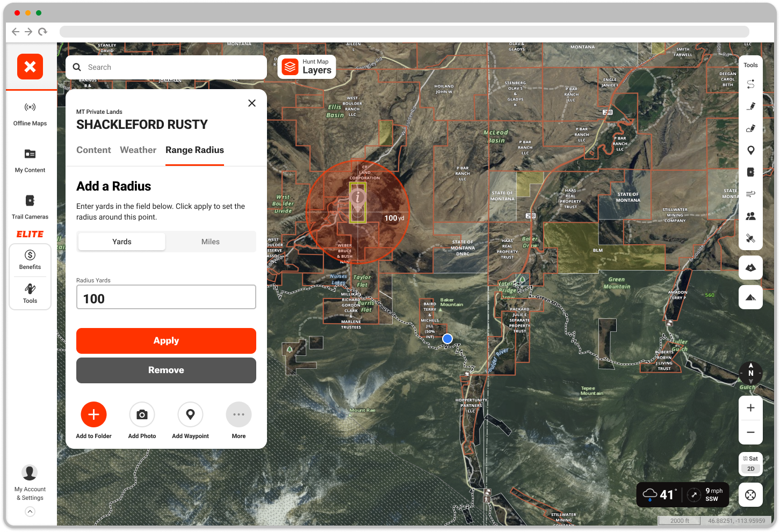This screenshot has width=780, height=532.
Task: Click the Add Waypoint pin icon
Action: click(190, 414)
